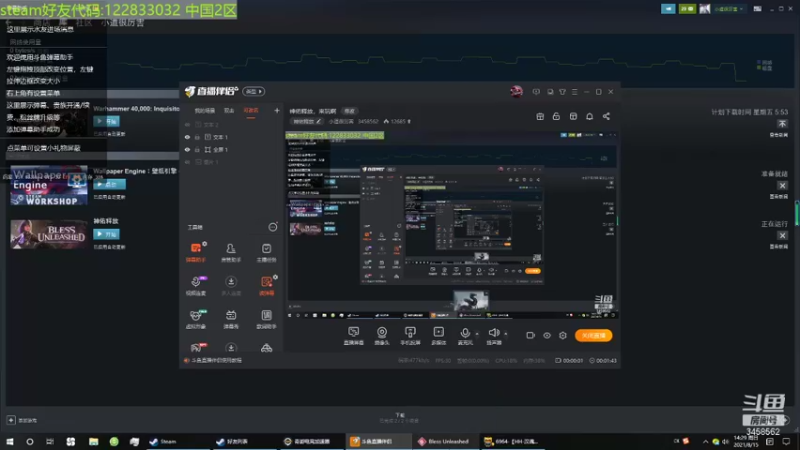Expand the mode pill next to the companion logo
800x450 pixels.
[x=254, y=91]
